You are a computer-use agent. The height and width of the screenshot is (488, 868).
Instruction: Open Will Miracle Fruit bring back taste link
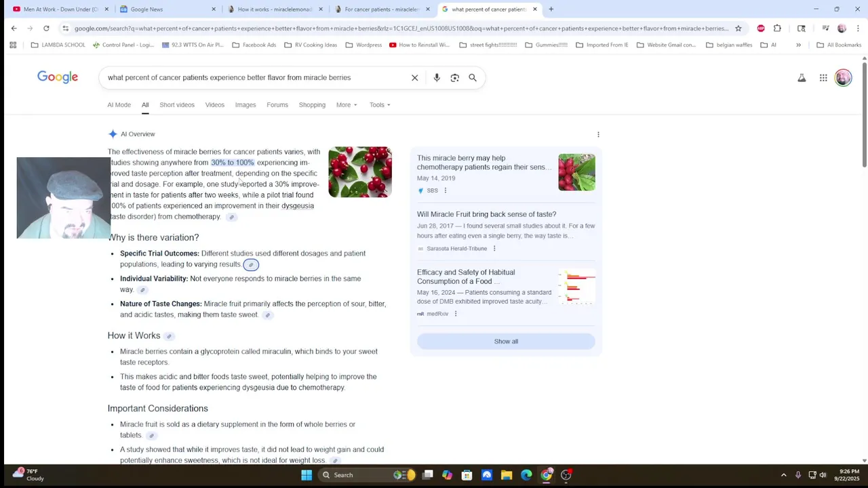[x=486, y=214]
